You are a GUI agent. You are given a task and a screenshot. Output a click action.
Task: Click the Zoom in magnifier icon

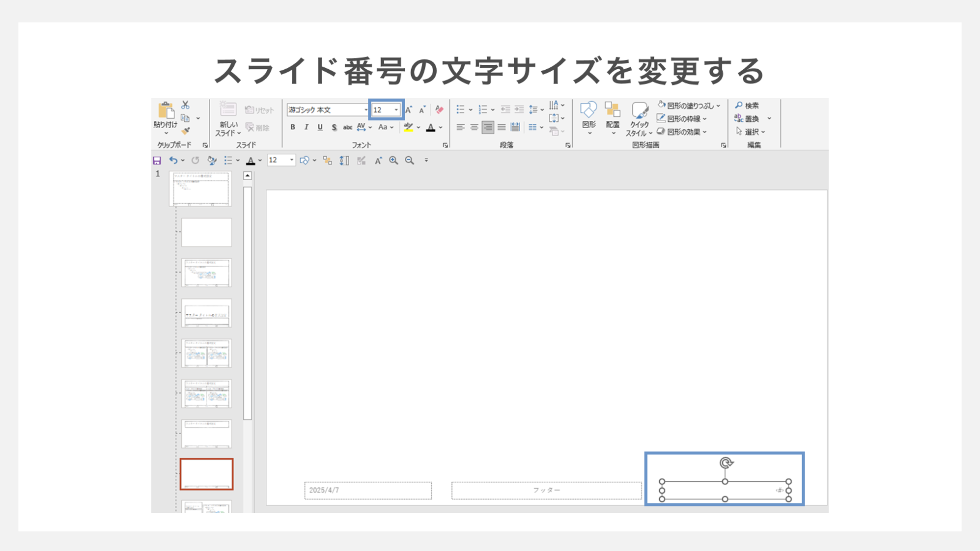[393, 160]
